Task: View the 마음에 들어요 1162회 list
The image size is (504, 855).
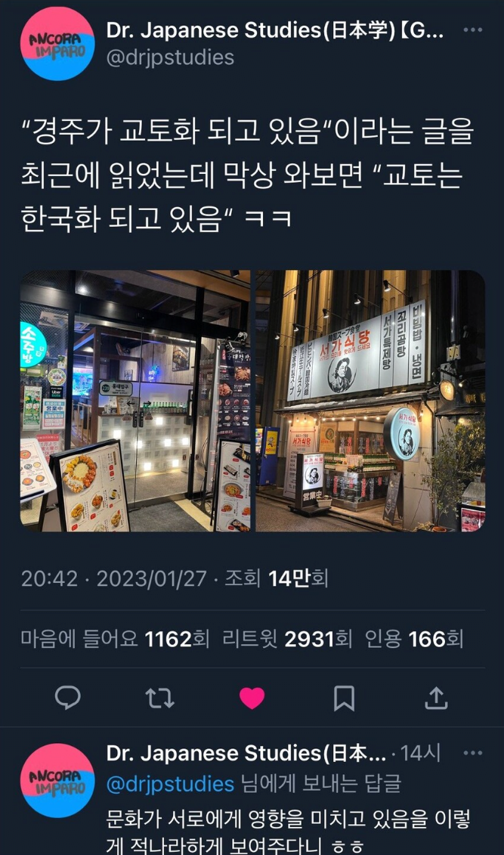Action: tap(115, 639)
